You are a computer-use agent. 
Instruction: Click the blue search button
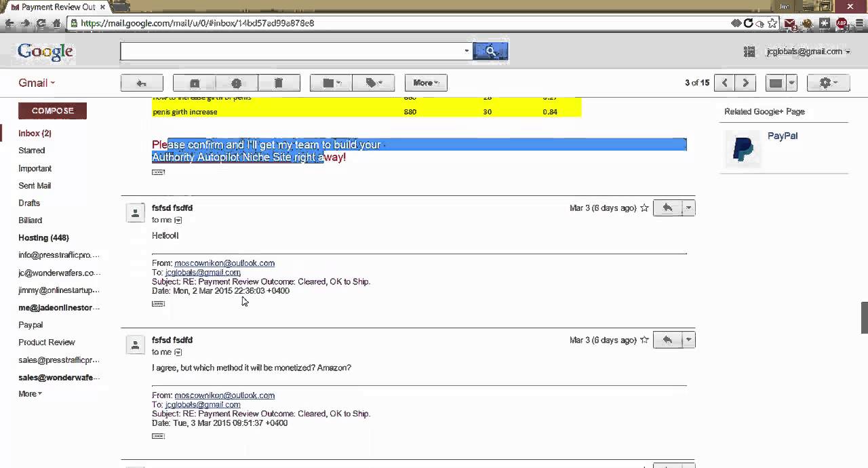click(x=490, y=51)
